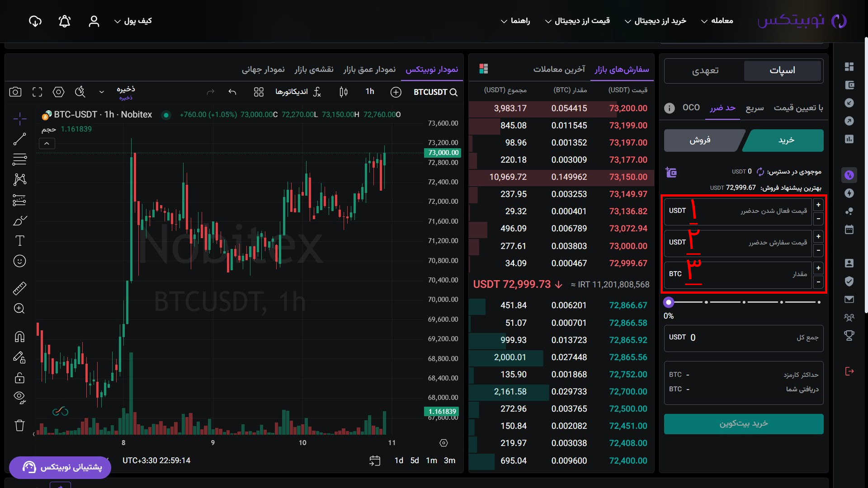Image resolution: width=868 pixels, height=488 pixels.
Task: Switch to recent trades (آخرین معاملات) tab
Action: (x=559, y=69)
